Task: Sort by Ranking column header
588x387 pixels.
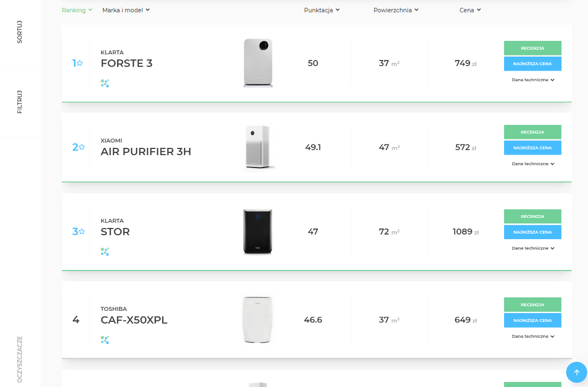Action: (77, 10)
